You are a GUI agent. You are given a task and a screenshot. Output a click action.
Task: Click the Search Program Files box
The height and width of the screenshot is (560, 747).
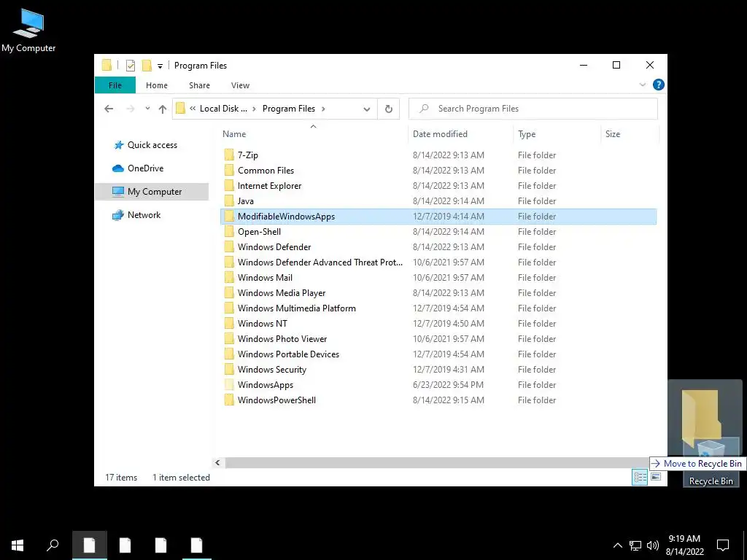pos(533,109)
